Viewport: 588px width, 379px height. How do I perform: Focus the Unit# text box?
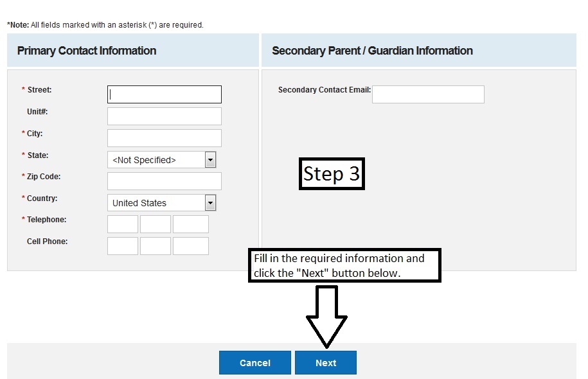165,116
